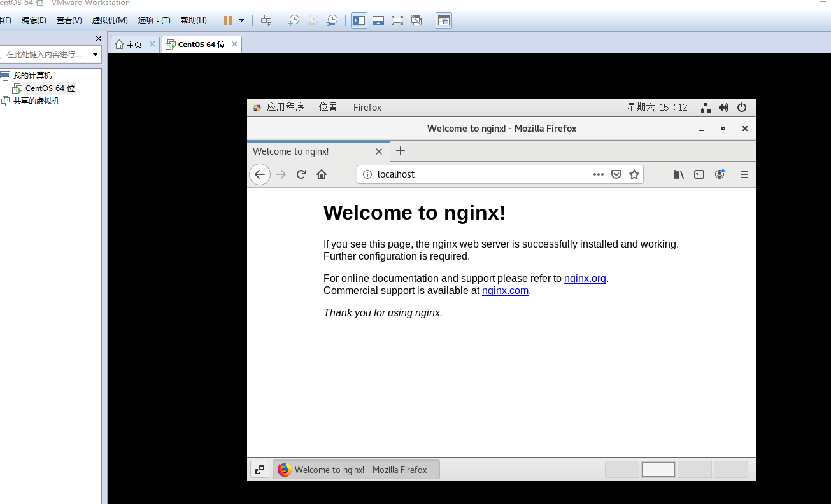Switch to the first workspace

click(x=622, y=470)
